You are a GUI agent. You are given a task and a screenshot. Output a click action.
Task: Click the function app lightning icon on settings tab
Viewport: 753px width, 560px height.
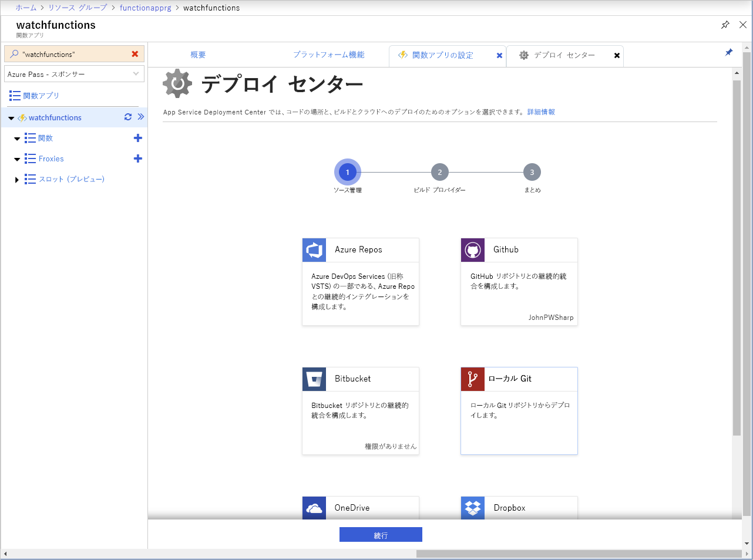[403, 55]
